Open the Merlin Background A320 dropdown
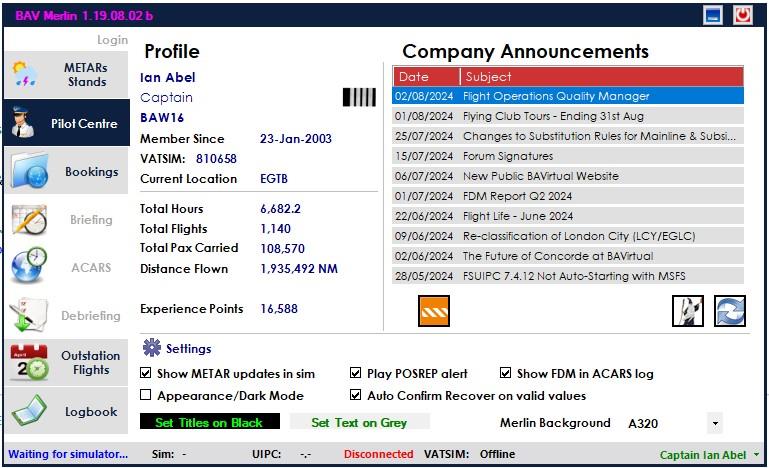The height and width of the screenshot is (468, 769). coord(715,423)
